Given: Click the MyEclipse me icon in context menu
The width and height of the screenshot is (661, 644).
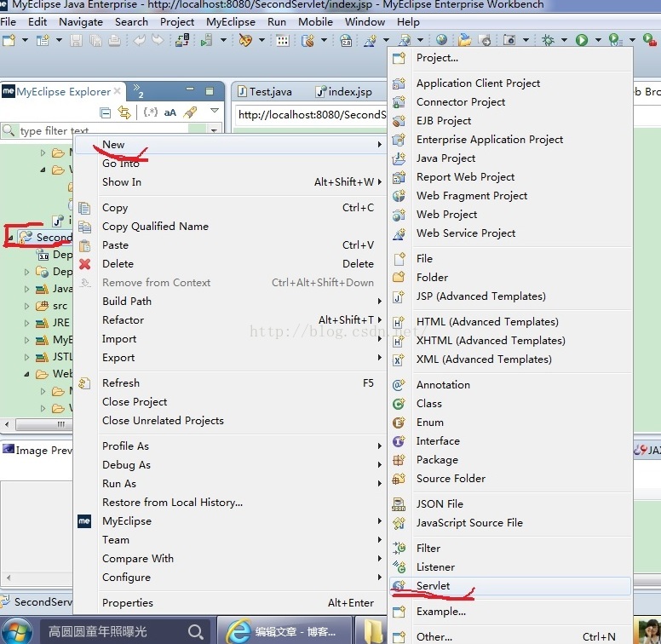Looking at the screenshot, I should tap(84, 521).
